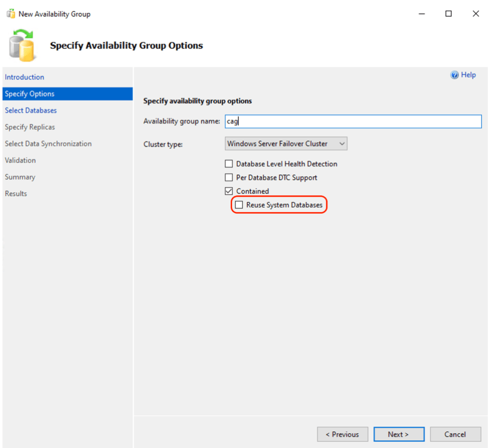This screenshot has height=448, width=489.
Task: Cancel the New Availability Group wizard
Action: tap(455, 434)
